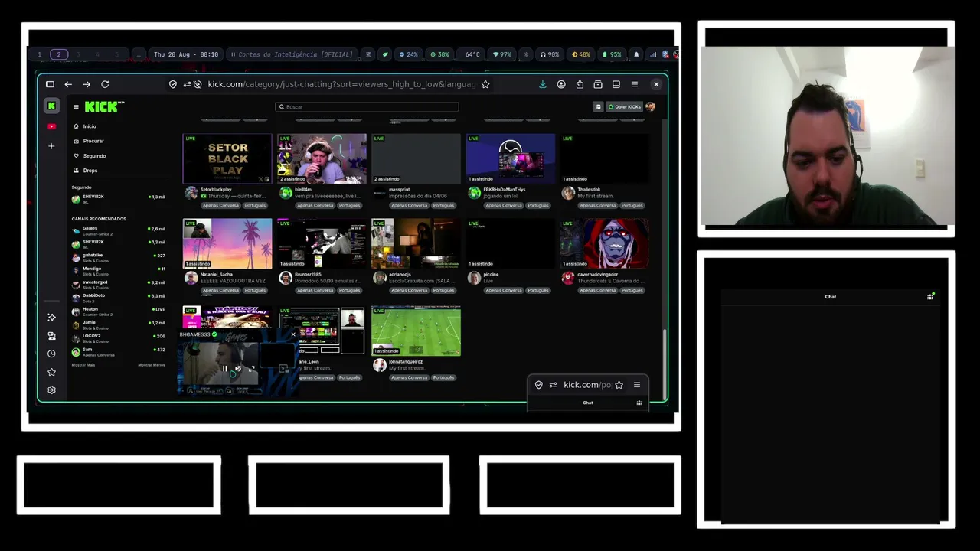Viewport: 980px width, 551px height.
Task: Open the browser downloads panel
Action: 543,84
